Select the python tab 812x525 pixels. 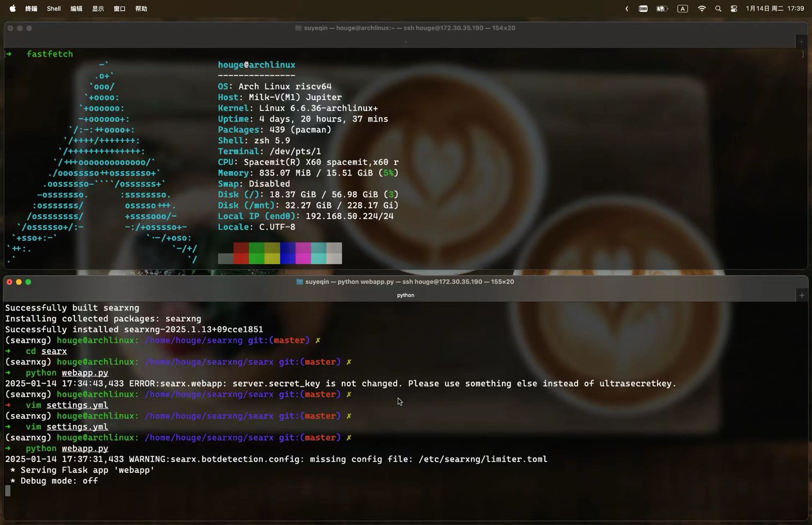click(x=406, y=295)
